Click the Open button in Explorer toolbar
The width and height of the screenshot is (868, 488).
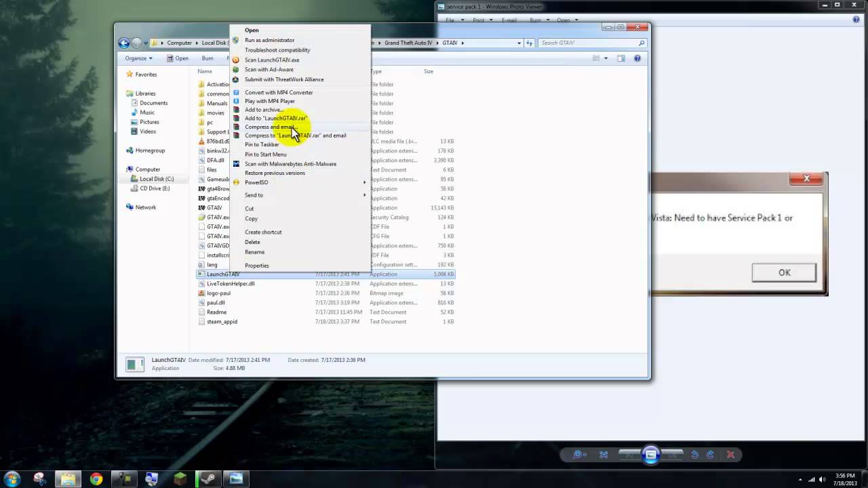point(177,58)
